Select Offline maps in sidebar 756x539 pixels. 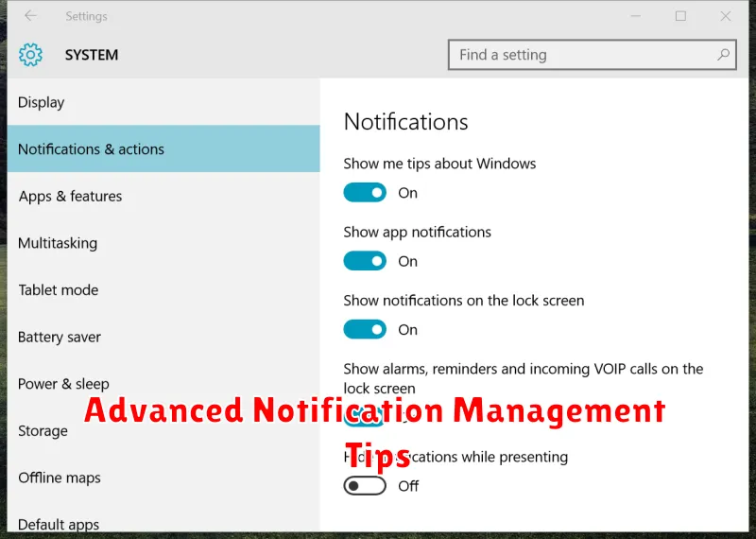(163, 478)
